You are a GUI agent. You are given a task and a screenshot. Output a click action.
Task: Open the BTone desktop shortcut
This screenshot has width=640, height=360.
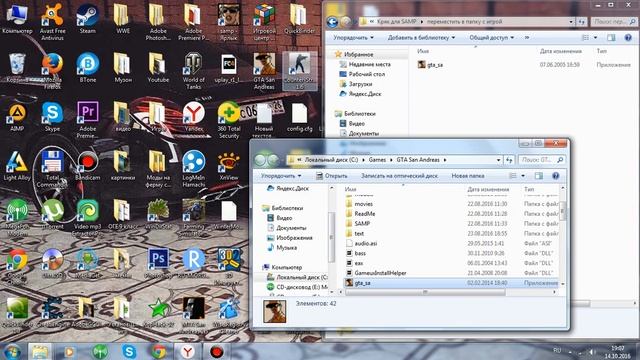[87, 68]
